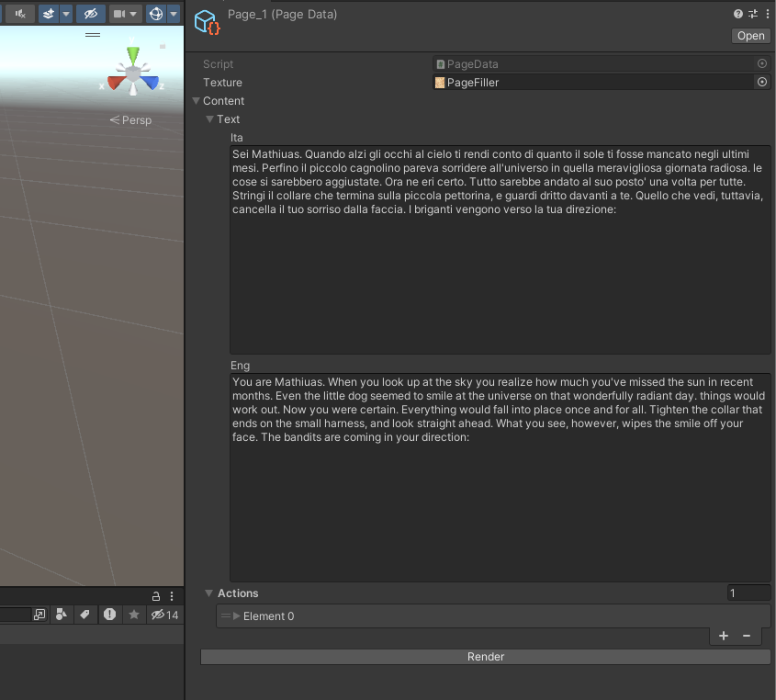The height and width of the screenshot is (700, 776).
Task: Collapse the Content foldout
Action: pos(196,100)
